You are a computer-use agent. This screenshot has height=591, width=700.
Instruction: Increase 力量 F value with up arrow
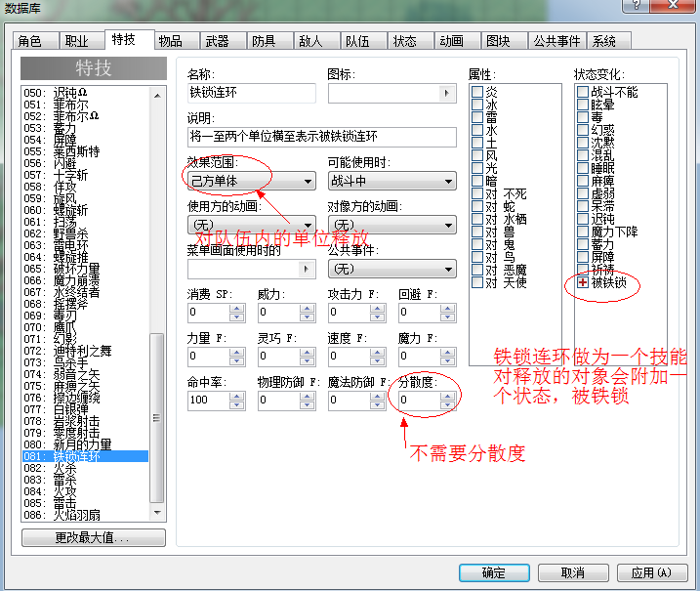pos(236,353)
